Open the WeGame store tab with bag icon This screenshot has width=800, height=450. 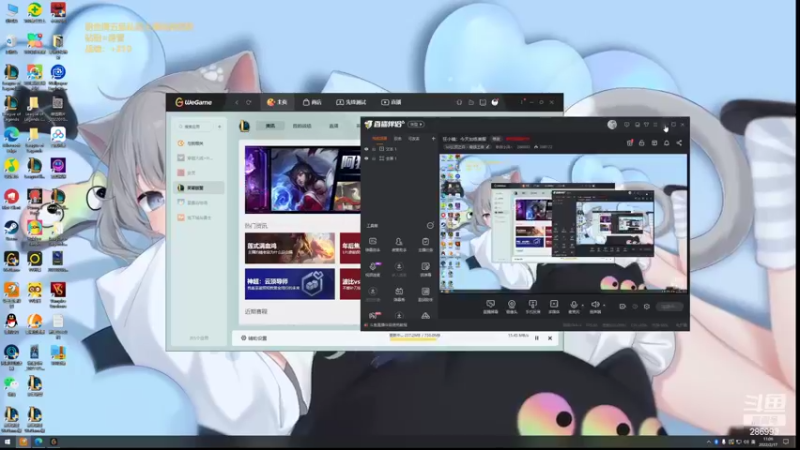click(x=312, y=103)
